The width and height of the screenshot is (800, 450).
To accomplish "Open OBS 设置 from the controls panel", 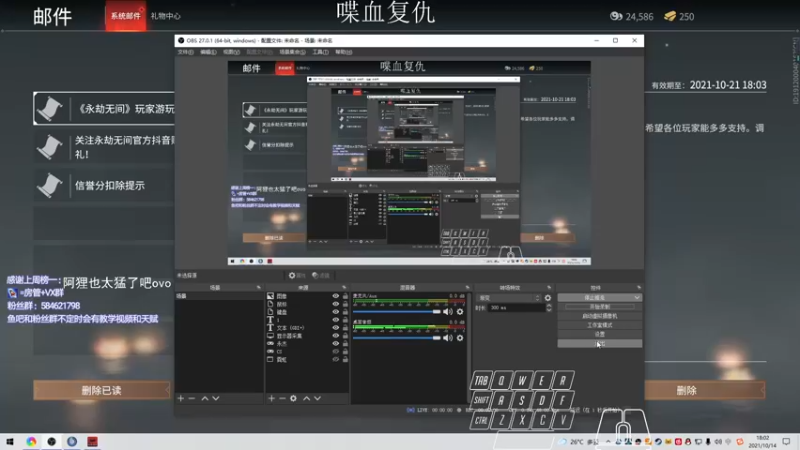I will tap(599, 334).
